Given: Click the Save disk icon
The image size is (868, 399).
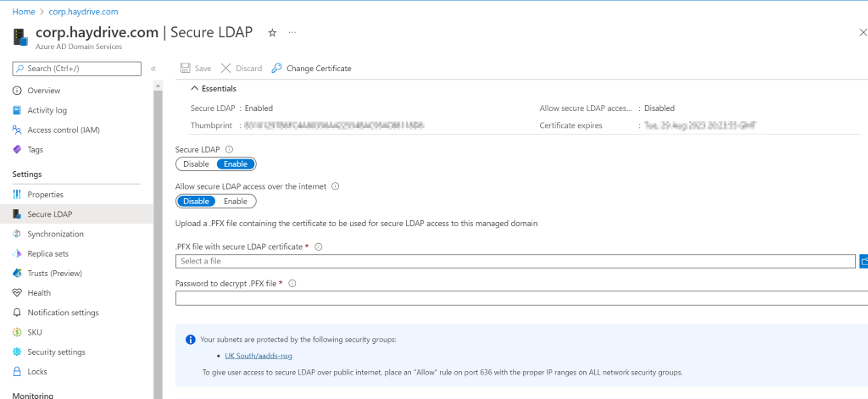Looking at the screenshot, I should (x=186, y=68).
